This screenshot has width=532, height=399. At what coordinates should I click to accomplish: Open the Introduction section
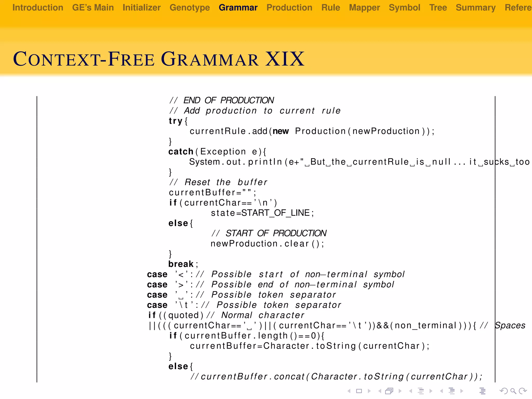click(38, 8)
